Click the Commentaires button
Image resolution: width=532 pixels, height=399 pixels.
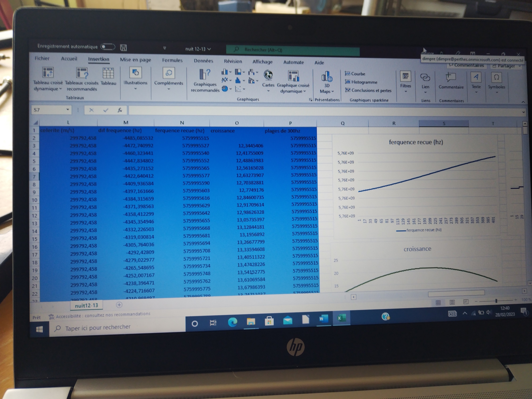coord(466,65)
